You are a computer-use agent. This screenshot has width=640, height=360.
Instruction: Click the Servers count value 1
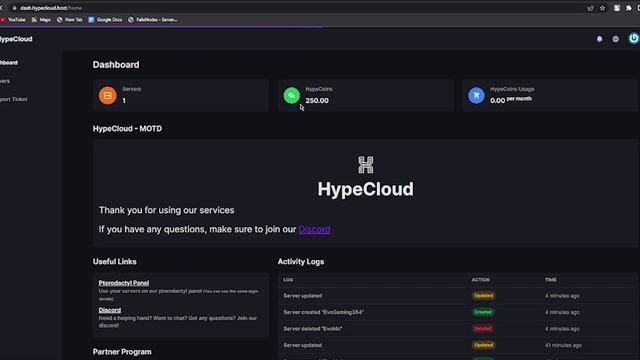[124, 100]
